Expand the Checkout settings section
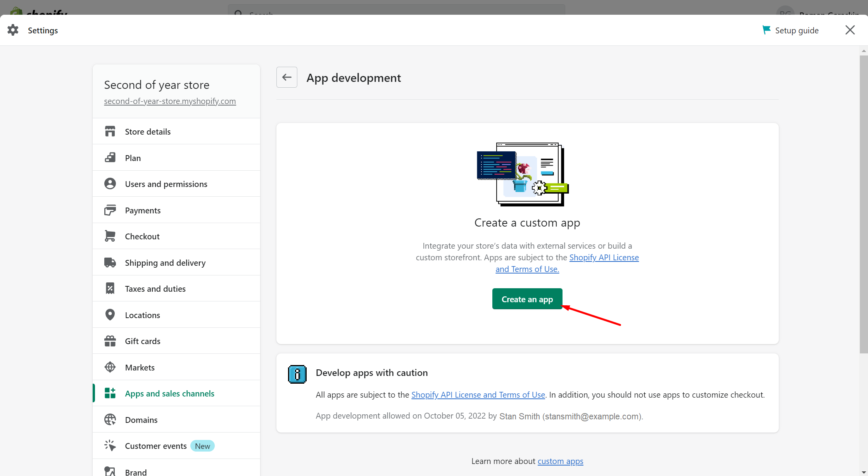 142,236
